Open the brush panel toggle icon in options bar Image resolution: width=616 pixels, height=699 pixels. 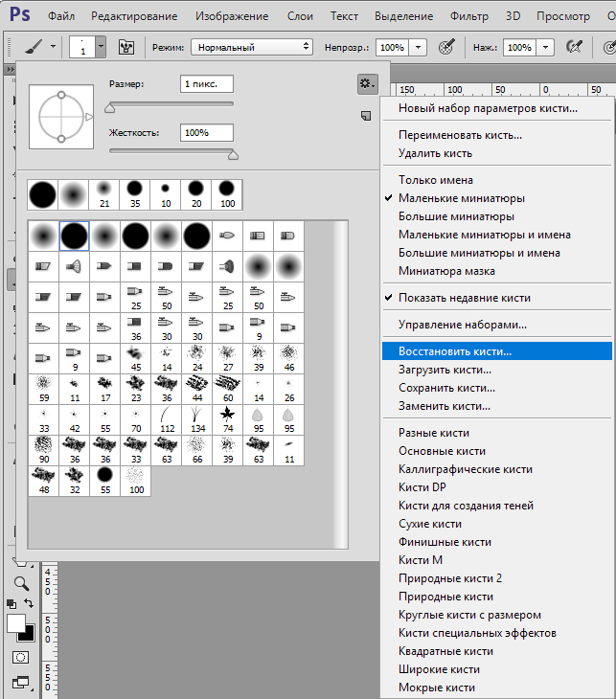125,46
